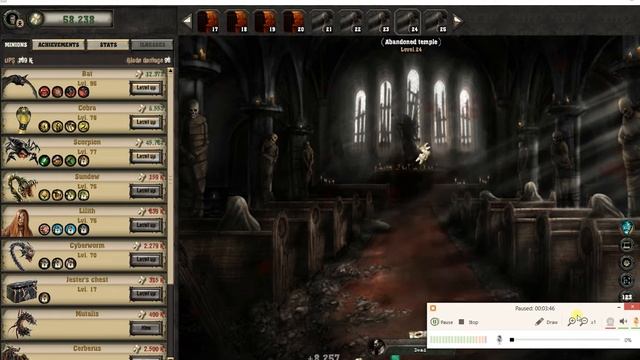Zoom out with the recorder's minus magnifier
The width and height of the screenshot is (640, 360).
pos(584,322)
